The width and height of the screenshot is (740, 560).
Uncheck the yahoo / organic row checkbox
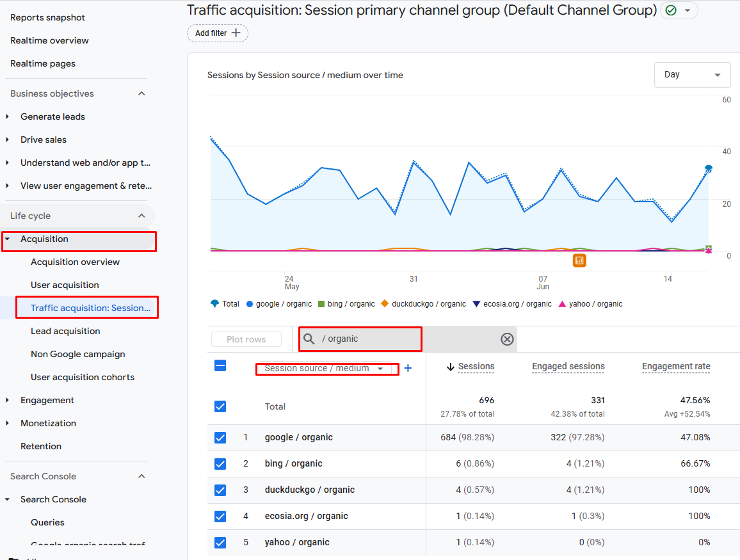point(220,543)
